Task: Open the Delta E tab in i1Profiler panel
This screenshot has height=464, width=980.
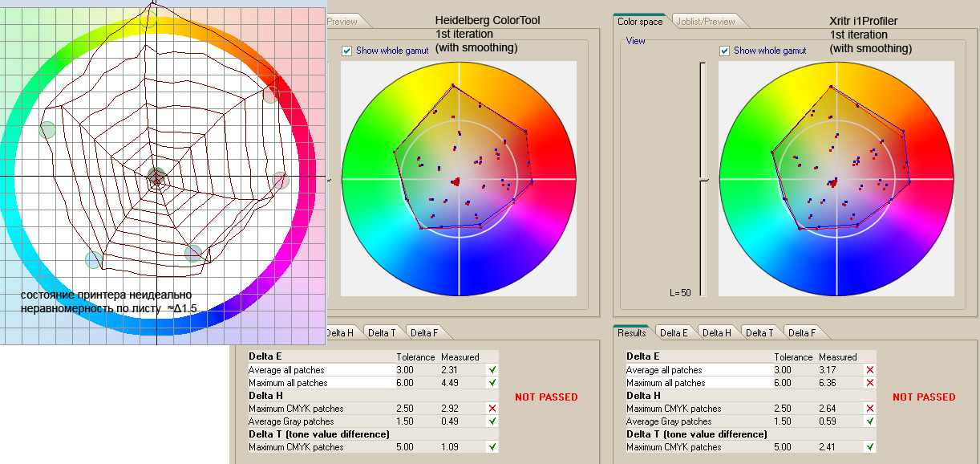Action: click(674, 332)
